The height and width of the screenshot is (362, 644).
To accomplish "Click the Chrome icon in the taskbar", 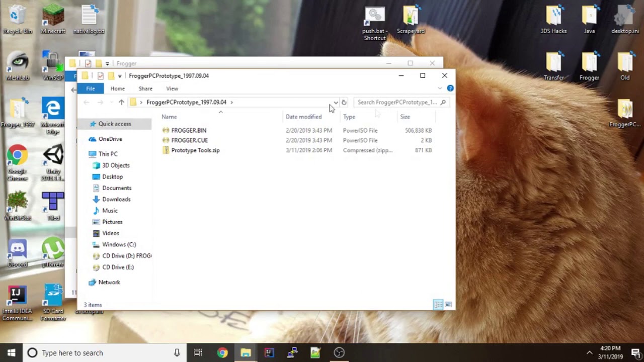I will [x=222, y=352].
